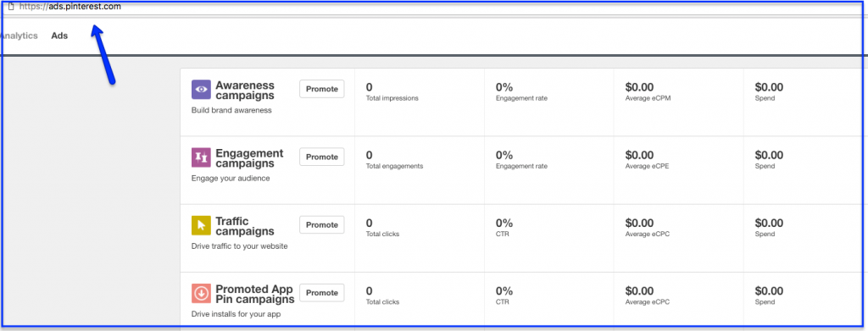Open the Engagement campaigns heading
The width and height of the screenshot is (868, 331).
click(x=249, y=158)
